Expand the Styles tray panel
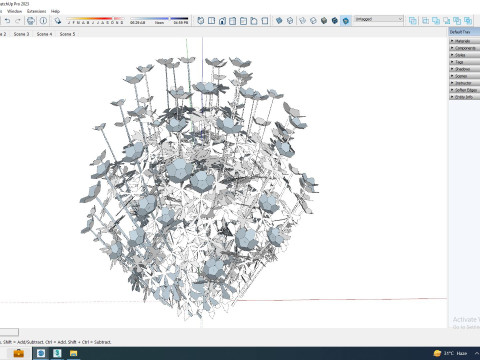480x360 pixels. 465,55
